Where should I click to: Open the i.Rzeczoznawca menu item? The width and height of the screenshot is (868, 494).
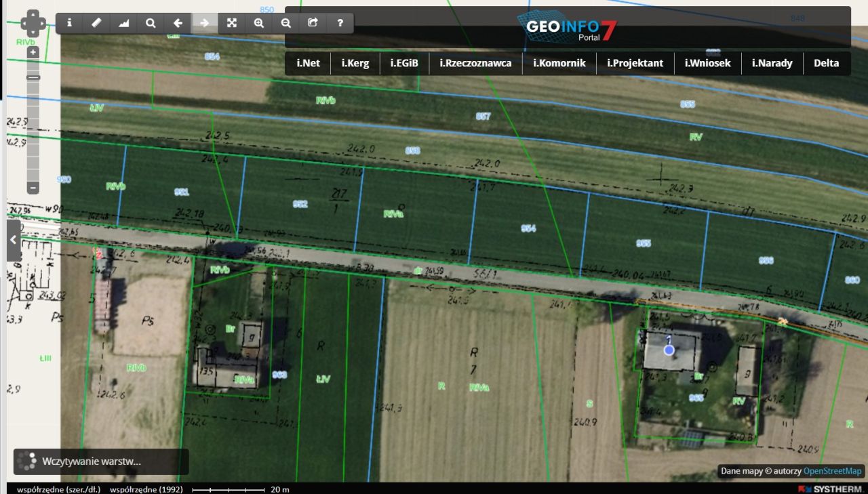coord(475,63)
